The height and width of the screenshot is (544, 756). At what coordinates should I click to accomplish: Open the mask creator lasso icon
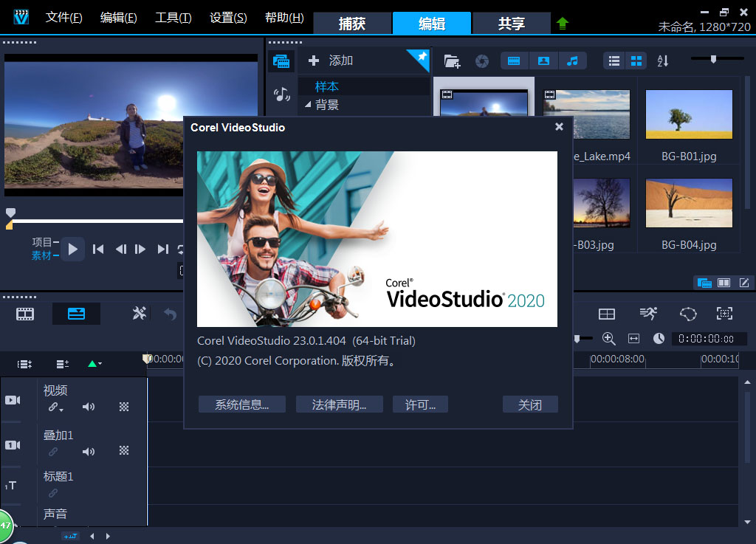tap(688, 314)
